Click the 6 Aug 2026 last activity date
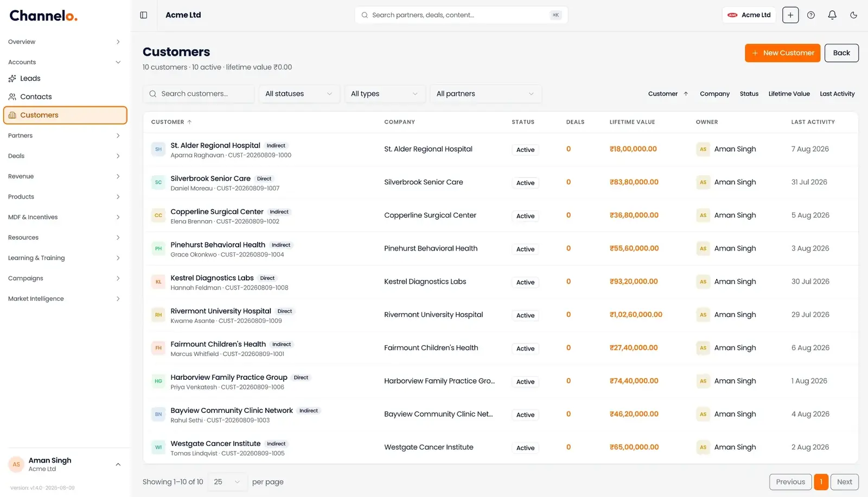This screenshot has width=868, height=497. [810, 348]
